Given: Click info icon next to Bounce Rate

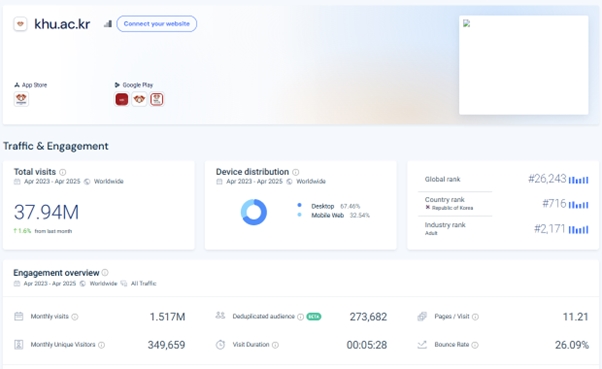Looking at the screenshot, I should click(x=475, y=345).
